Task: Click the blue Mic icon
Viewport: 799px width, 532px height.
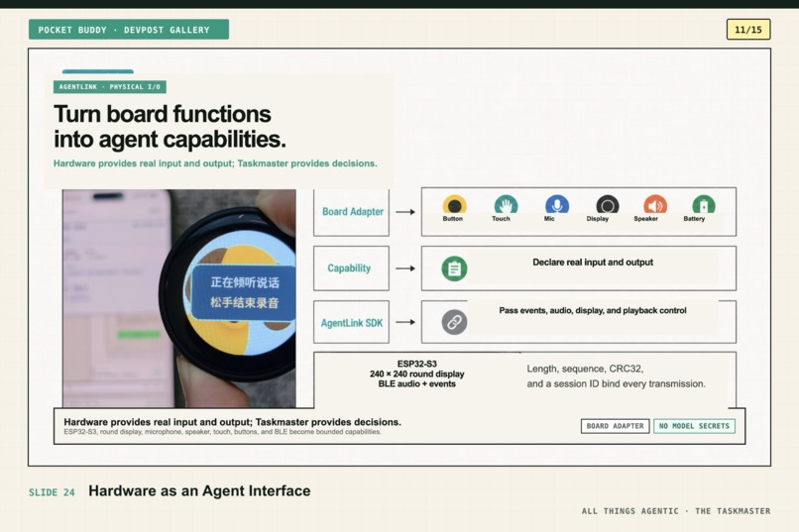Action: click(x=557, y=204)
